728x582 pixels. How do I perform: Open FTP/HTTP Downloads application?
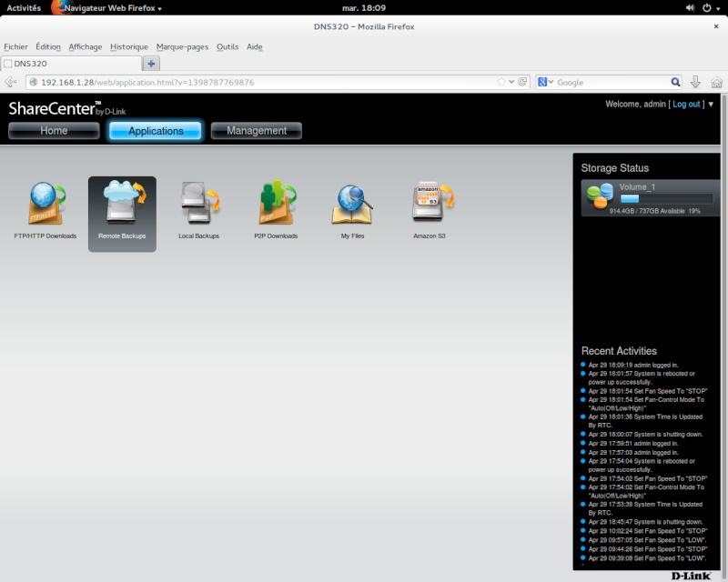click(x=45, y=210)
